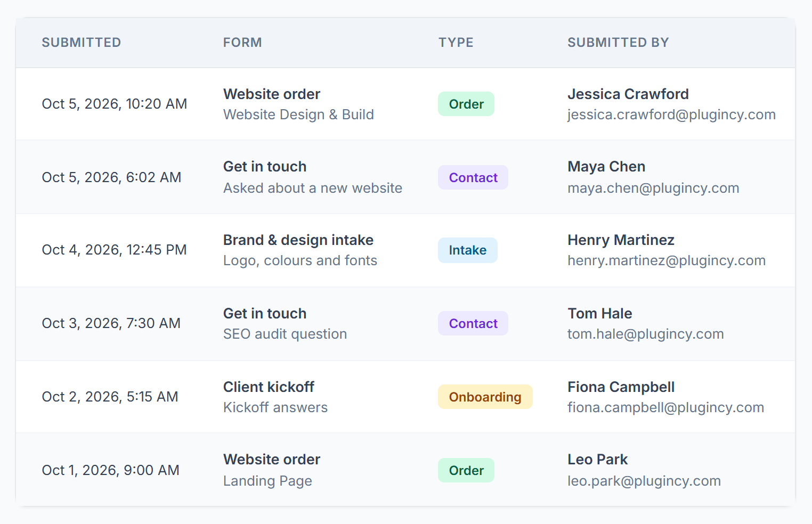Open 'Website order' title in Jessica Crawford's row
Screen dimensions: 812x524
point(272,94)
